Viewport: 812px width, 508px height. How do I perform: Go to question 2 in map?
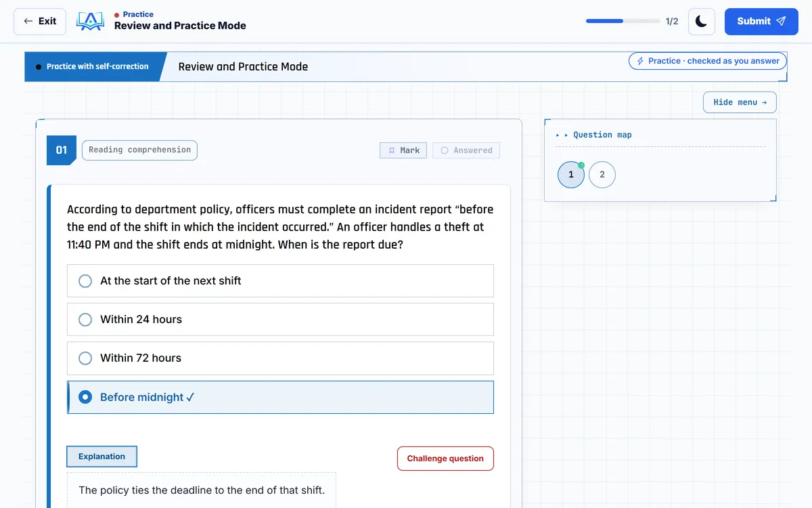coord(602,175)
